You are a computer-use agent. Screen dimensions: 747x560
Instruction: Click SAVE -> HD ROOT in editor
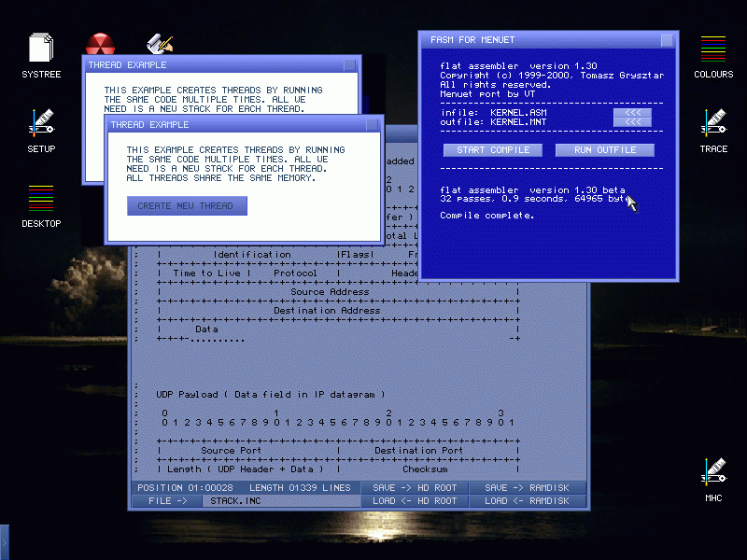(415, 487)
